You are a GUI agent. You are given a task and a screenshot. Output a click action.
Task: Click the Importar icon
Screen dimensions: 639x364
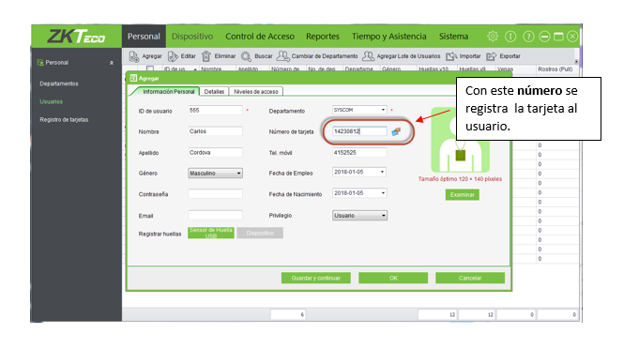click(451, 56)
